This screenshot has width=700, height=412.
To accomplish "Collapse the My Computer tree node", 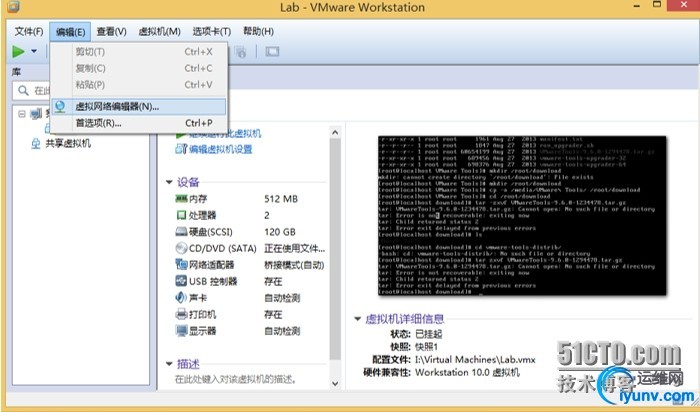I will pos(21,114).
